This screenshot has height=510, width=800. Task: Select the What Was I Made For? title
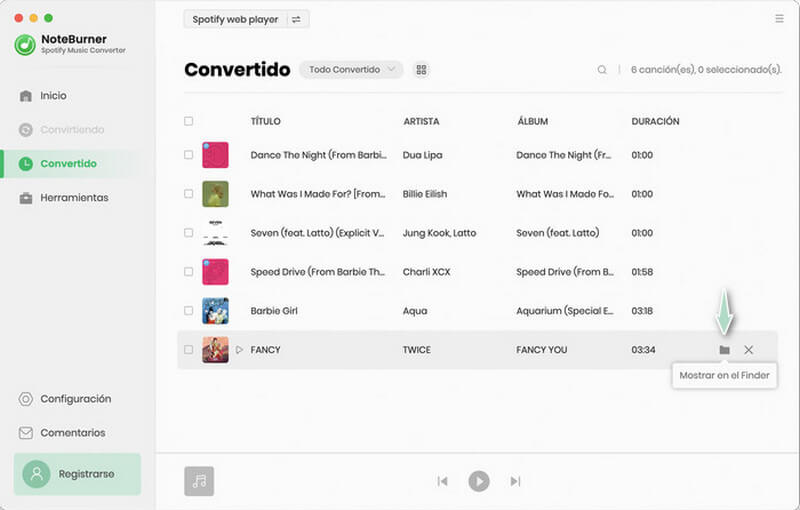pyautogui.click(x=318, y=194)
